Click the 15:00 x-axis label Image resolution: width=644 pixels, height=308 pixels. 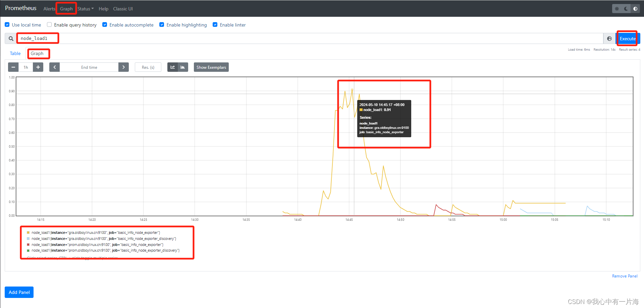click(503, 220)
